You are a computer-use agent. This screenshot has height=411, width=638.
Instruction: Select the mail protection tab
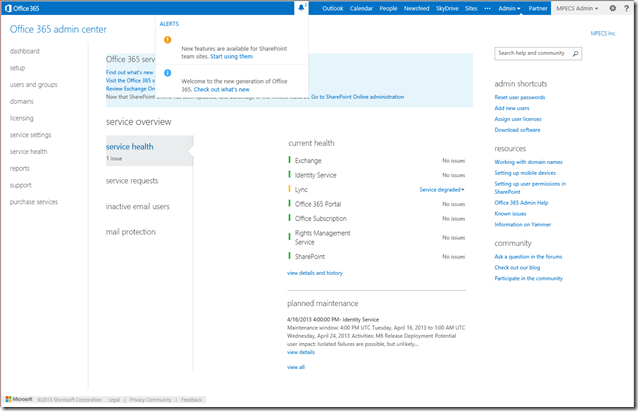point(131,232)
